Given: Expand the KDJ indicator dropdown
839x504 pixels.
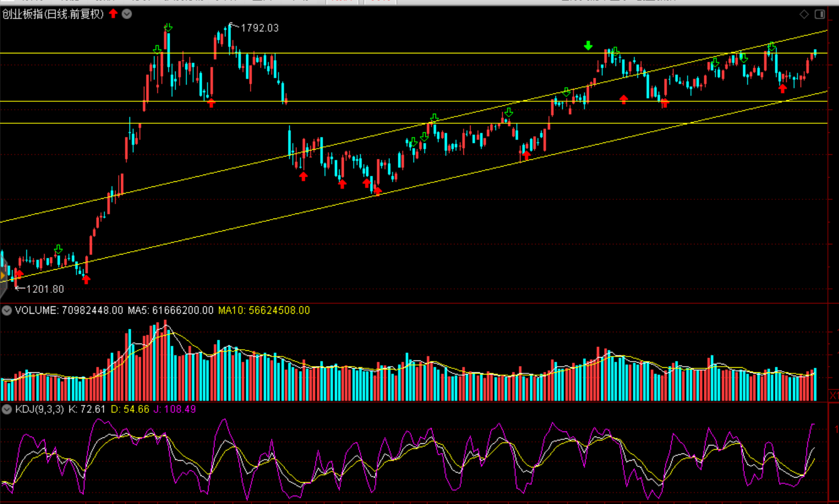Looking at the screenshot, I should coord(7,409).
